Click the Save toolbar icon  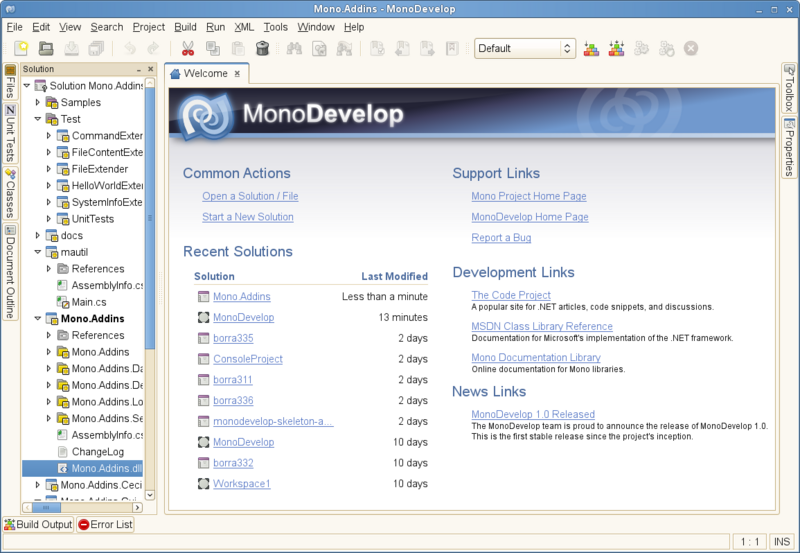71,48
